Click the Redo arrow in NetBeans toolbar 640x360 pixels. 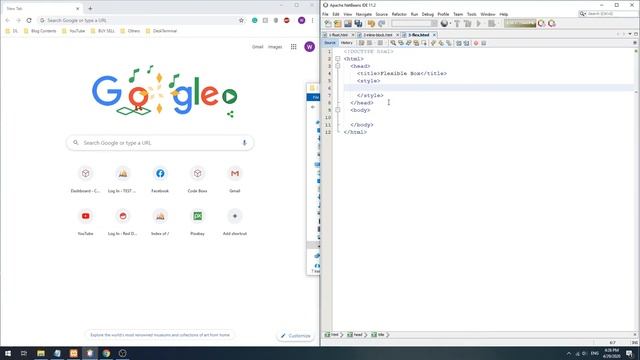pyautogui.click(x=381, y=24)
